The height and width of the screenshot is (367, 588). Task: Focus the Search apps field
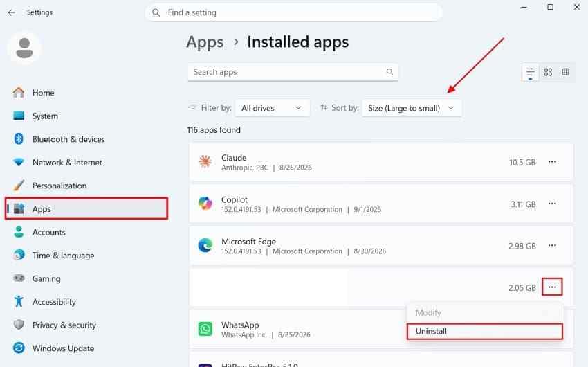[293, 72]
